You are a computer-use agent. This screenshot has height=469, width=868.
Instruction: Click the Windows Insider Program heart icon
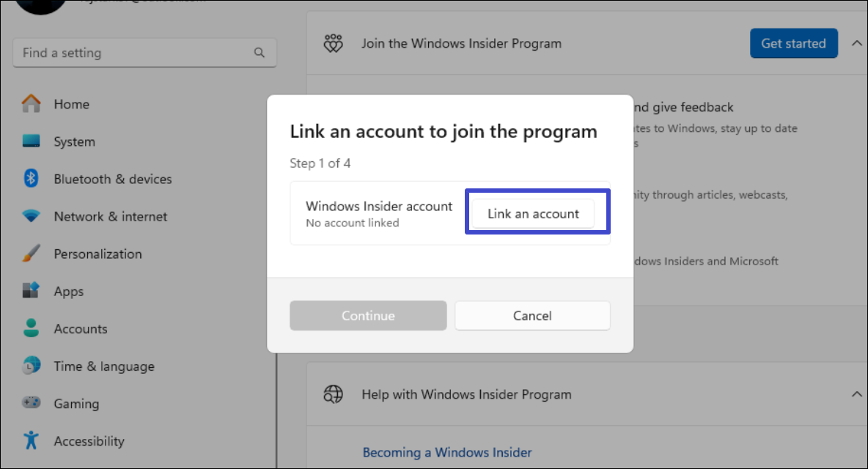(x=334, y=43)
